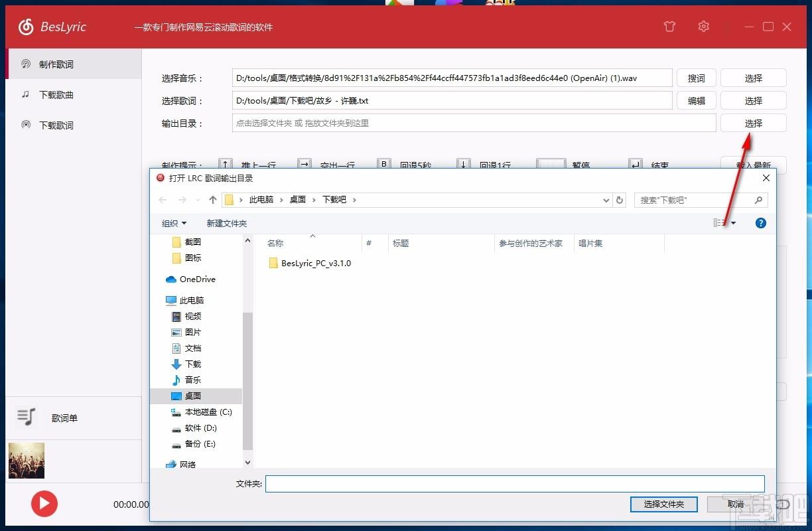This screenshot has width=812, height=531.
Task: Click 选择 button for 选择音乐 row
Action: [754, 78]
